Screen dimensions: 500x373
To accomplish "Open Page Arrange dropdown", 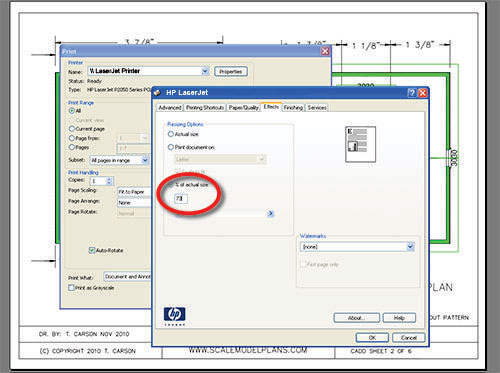I will [x=134, y=203].
